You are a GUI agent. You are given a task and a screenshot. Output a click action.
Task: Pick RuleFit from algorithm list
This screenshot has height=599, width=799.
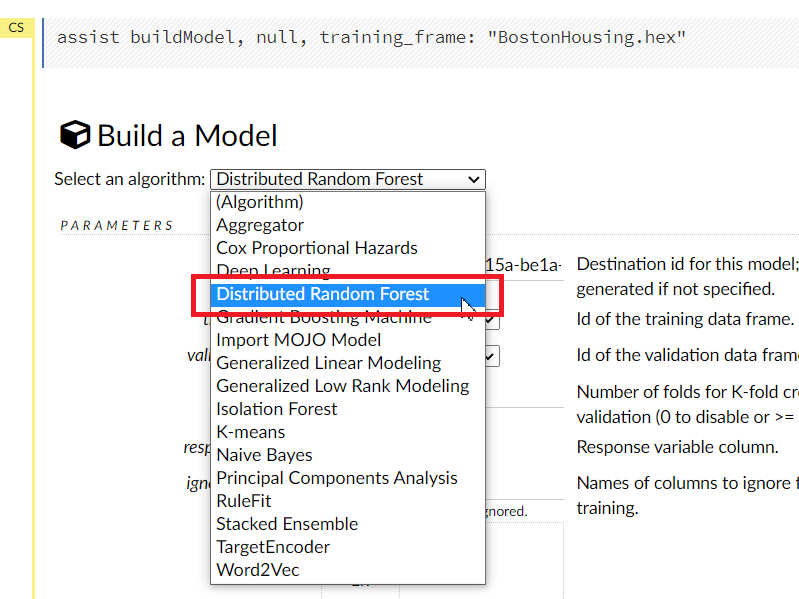pyautogui.click(x=243, y=501)
